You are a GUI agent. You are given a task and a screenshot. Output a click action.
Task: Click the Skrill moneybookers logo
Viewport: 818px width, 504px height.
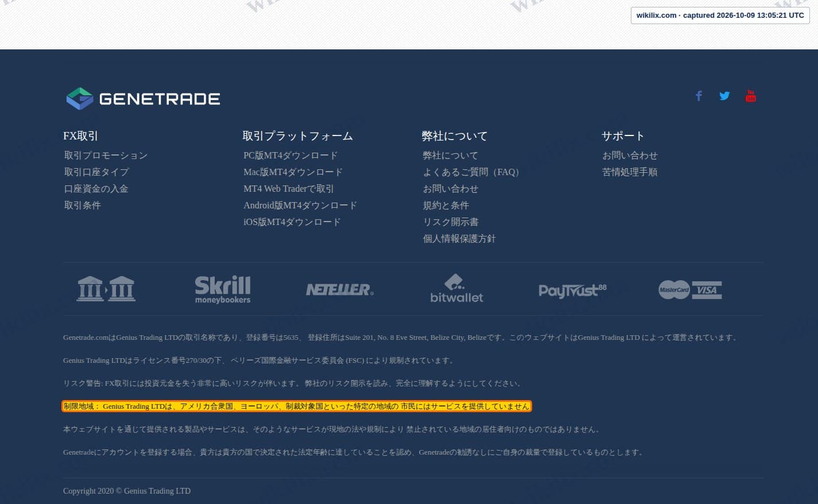coord(223,289)
